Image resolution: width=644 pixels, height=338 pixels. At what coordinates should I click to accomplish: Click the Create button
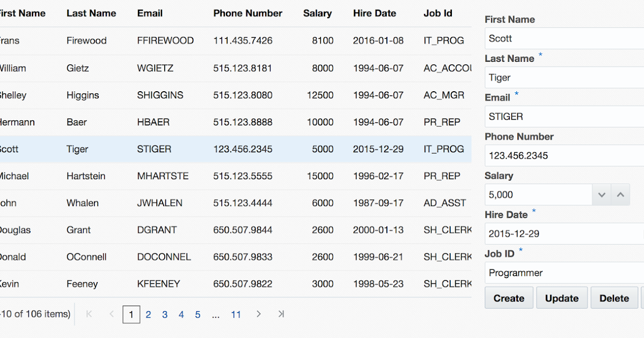508,298
